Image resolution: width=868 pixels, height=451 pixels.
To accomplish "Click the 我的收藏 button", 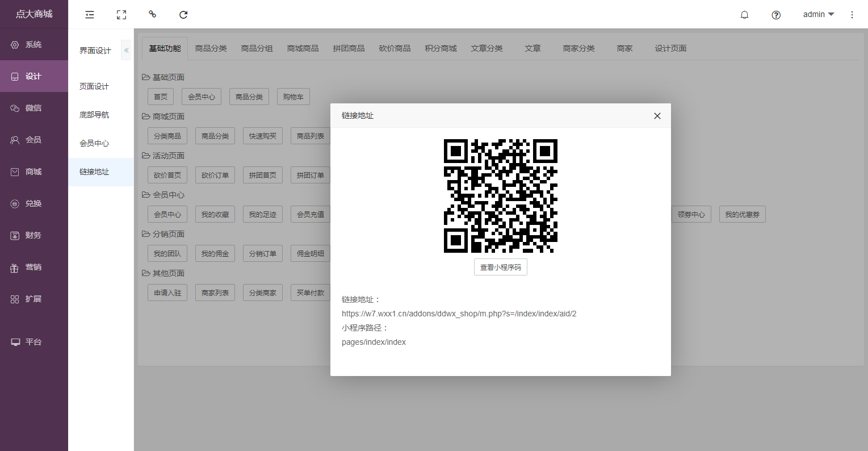I will click(x=215, y=214).
